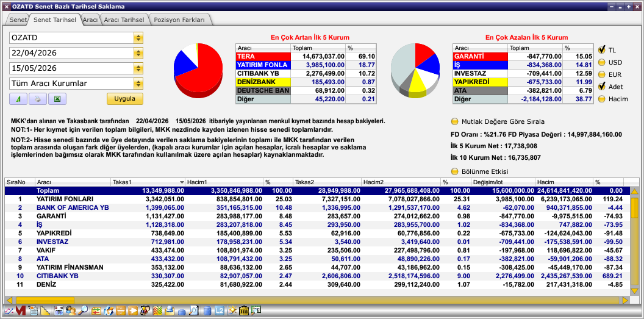Click the printer icon button

[37, 99]
